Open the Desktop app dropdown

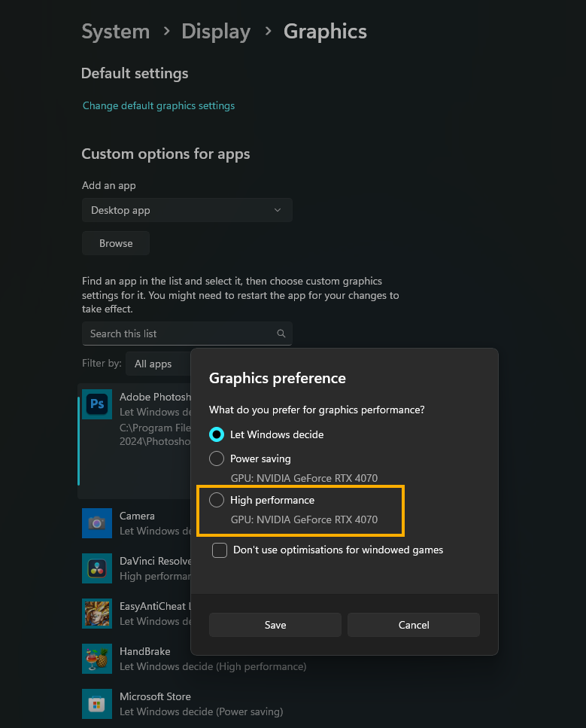187,210
